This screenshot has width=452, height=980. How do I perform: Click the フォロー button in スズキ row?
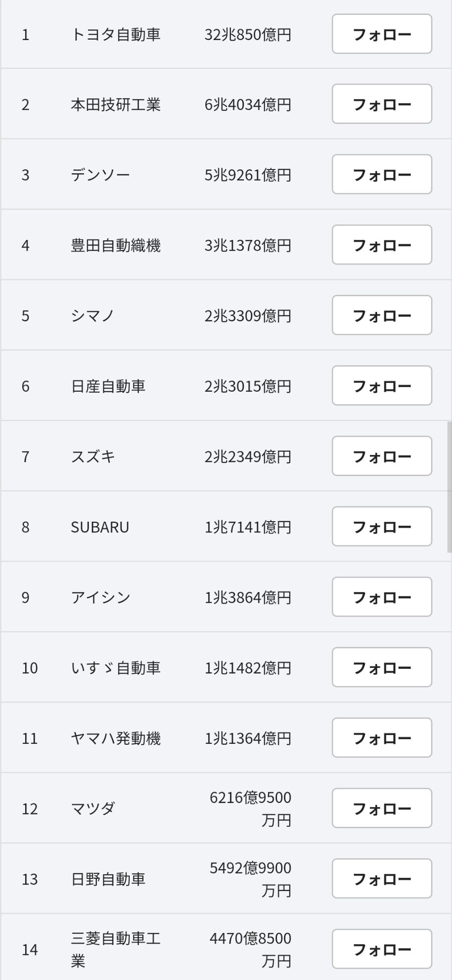[x=382, y=456]
